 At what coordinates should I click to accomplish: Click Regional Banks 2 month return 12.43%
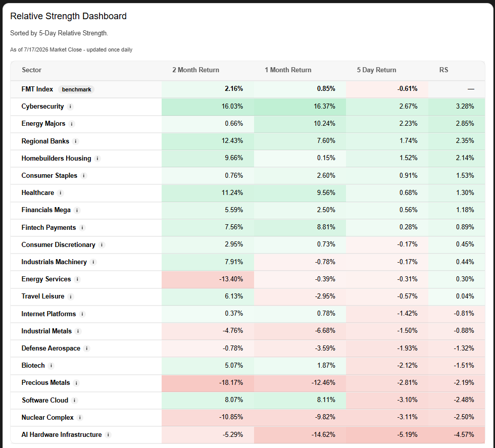(232, 141)
